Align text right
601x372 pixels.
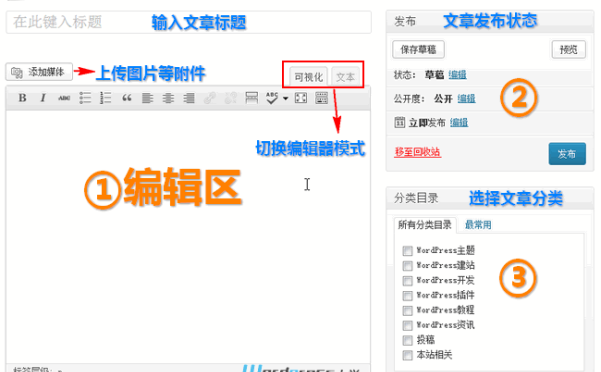pyautogui.click(x=189, y=98)
